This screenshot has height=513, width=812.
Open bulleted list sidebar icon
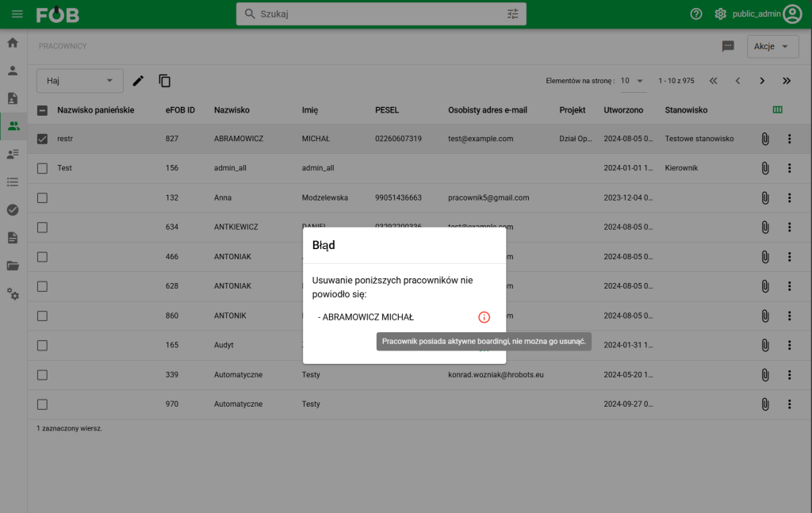point(13,182)
